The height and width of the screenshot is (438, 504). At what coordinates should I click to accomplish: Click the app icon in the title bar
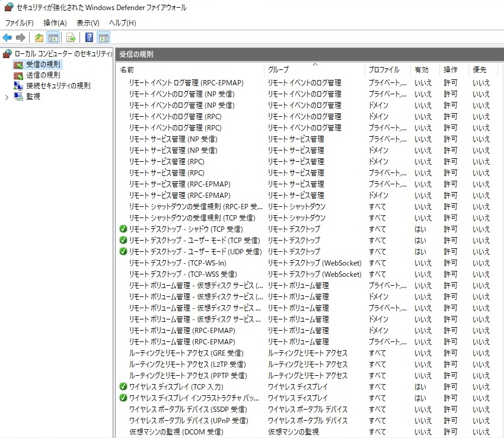tap(9, 7)
